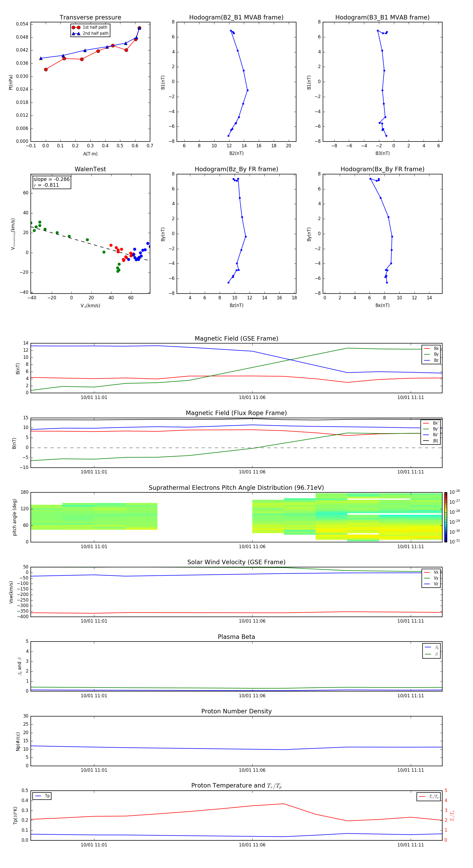
Task: Click the "Hodogram(B2_B1 MVAB frame)" title
Action: 236,18
